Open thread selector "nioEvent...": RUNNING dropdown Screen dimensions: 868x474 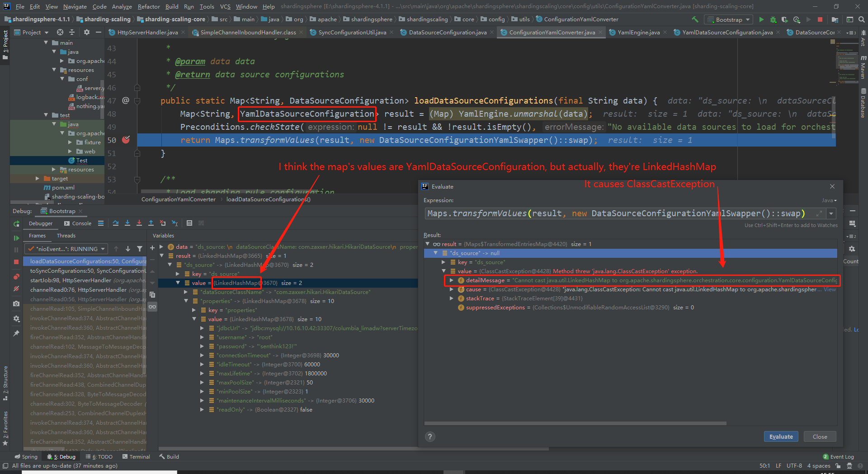tap(66, 249)
